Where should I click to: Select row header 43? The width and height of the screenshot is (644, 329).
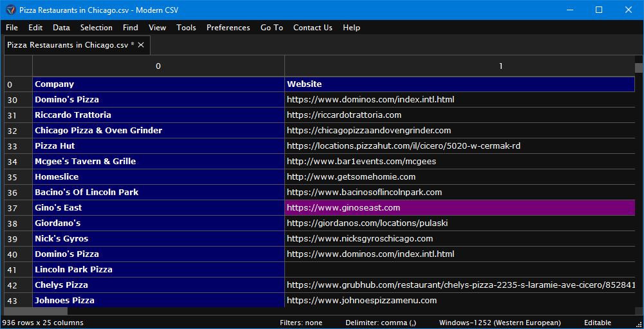point(19,300)
